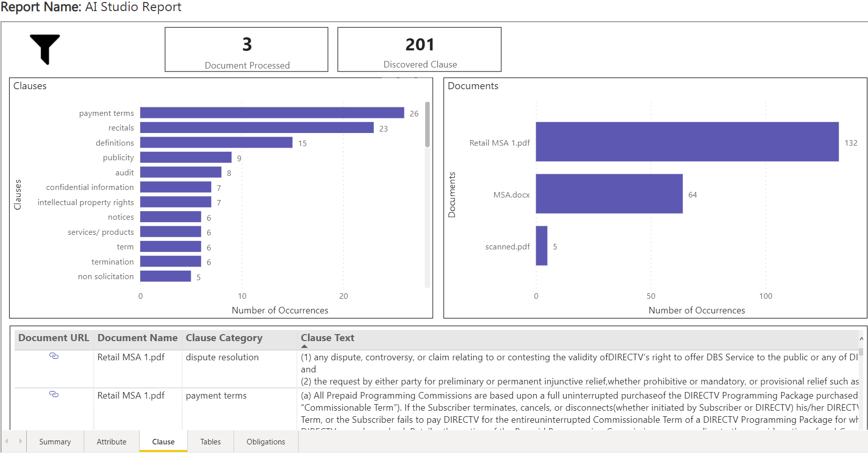The width and height of the screenshot is (868, 454).
Task: Click the Discovered Clause card showing 201
Action: pos(419,50)
